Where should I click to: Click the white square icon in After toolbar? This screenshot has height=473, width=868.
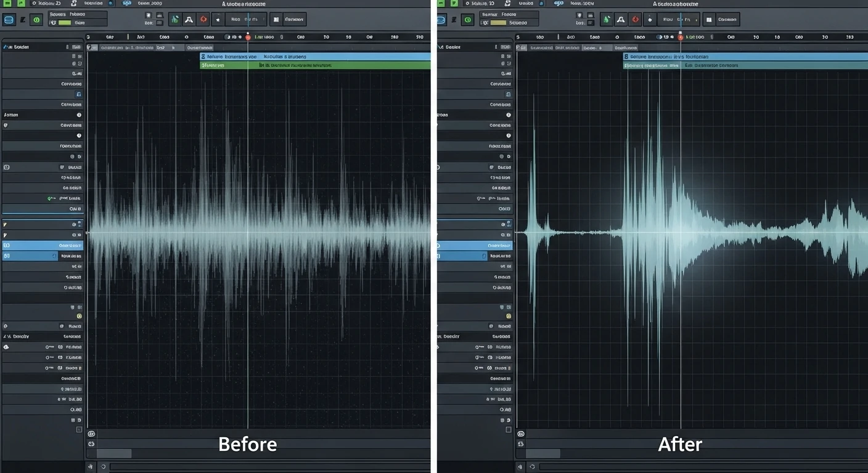tap(709, 20)
